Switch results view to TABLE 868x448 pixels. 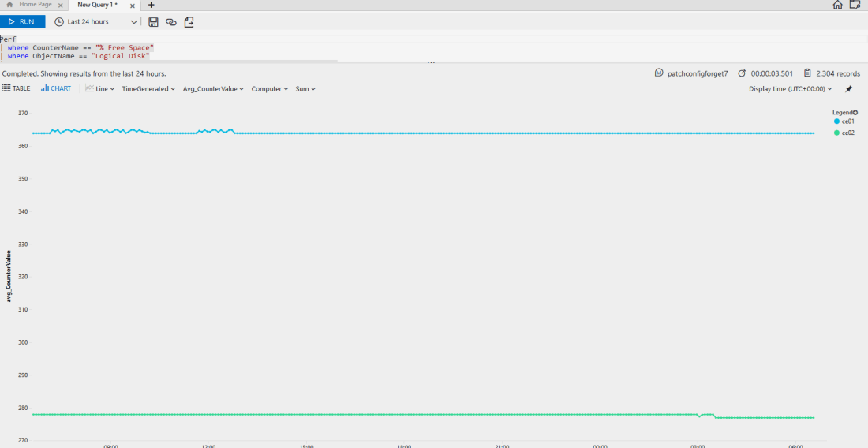(16, 88)
